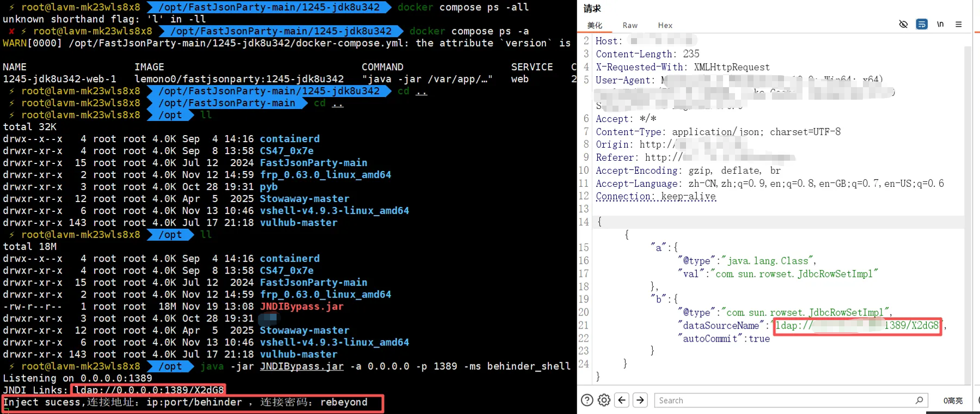Click 'Listening on 0.0.0.0:1389' terminal line
Screen dimensions: 980x414
tap(77, 379)
